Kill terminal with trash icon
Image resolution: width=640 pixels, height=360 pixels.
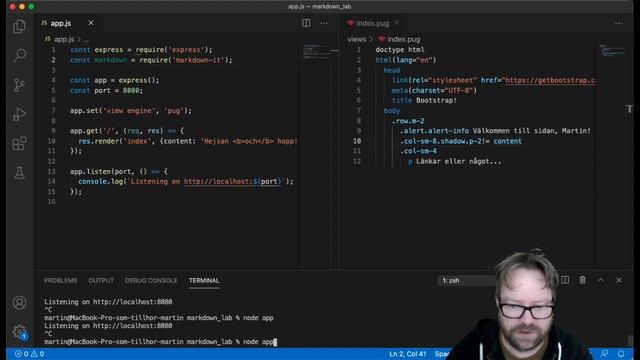pos(582,280)
